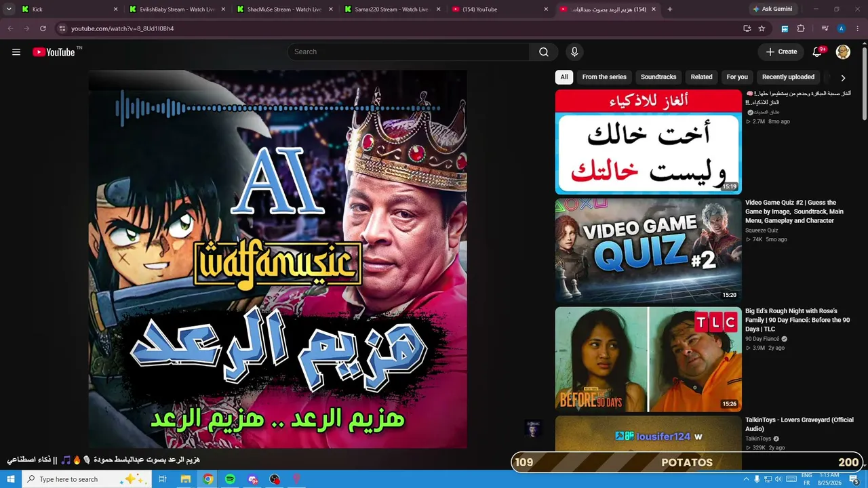The height and width of the screenshot is (488, 868).
Task: Click the Windows taskbar search box
Action: tap(88, 479)
